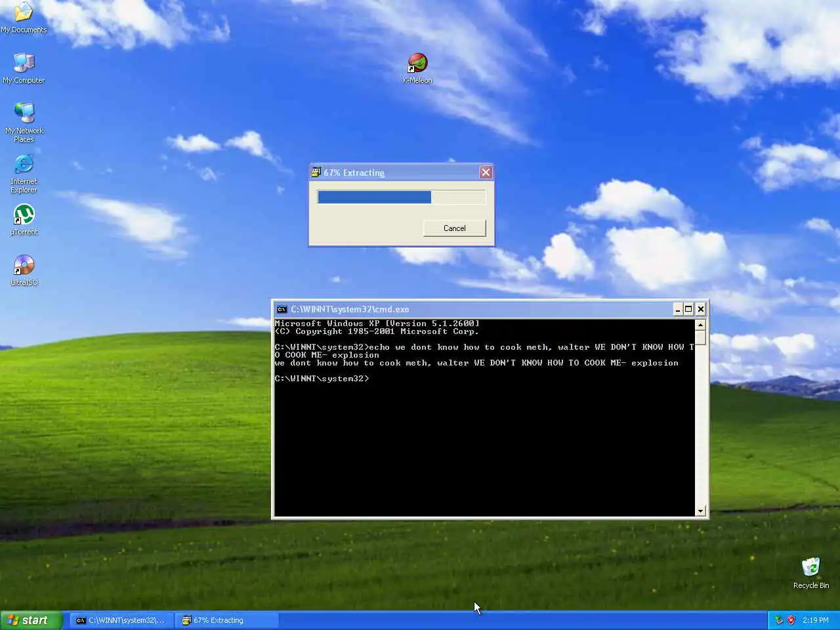Switch to cmd.exe taskbar button

click(x=121, y=620)
